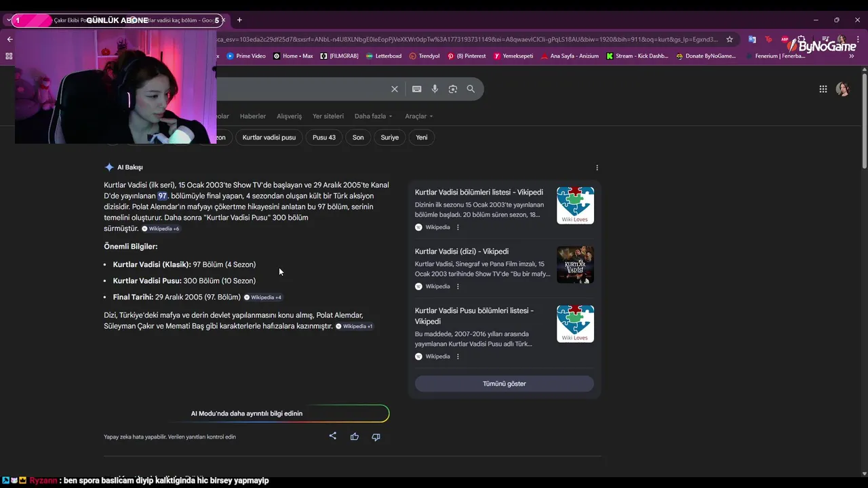Image resolution: width=868 pixels, height=488 pixels.
Task: Open the Google apps grid
Action: point(823,89)
